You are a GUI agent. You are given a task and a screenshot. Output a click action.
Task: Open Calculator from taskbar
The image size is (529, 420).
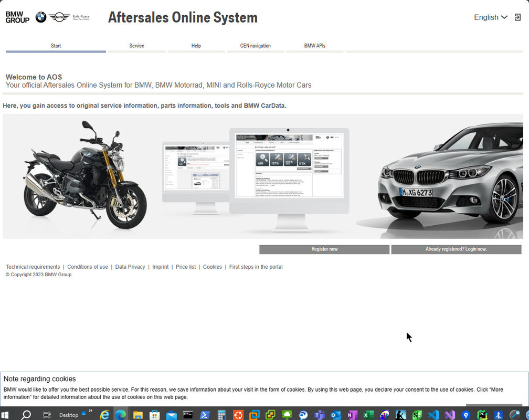[221, 415]
